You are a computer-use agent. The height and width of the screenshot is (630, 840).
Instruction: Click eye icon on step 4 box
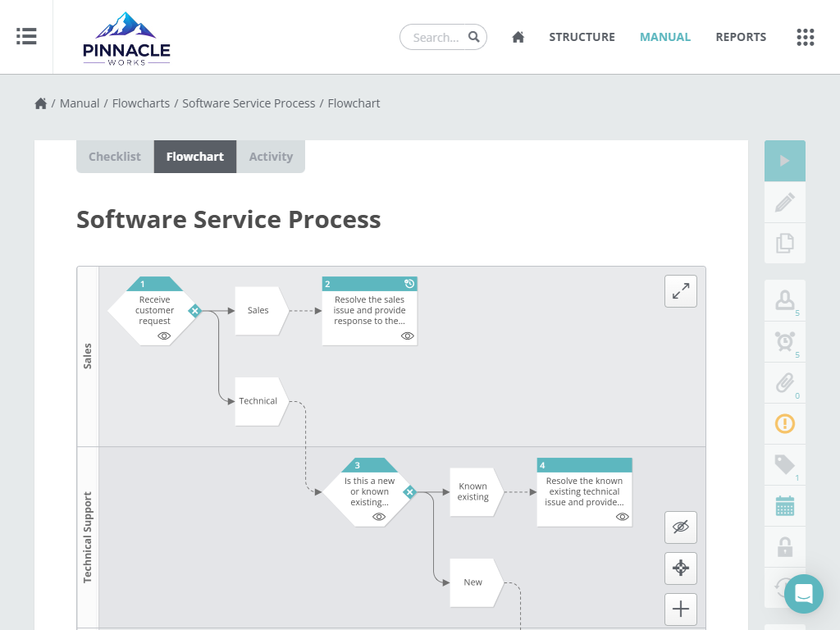(x=622, y=517)
